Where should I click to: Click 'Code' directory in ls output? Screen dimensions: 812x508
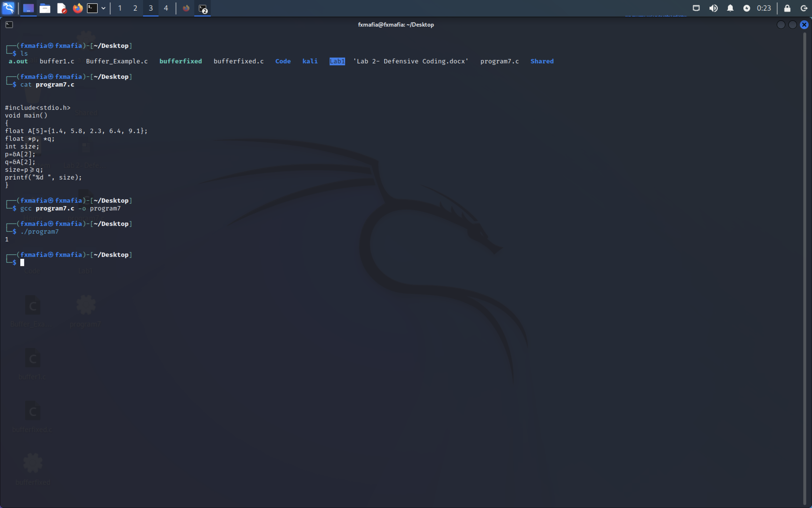point(283,61)
